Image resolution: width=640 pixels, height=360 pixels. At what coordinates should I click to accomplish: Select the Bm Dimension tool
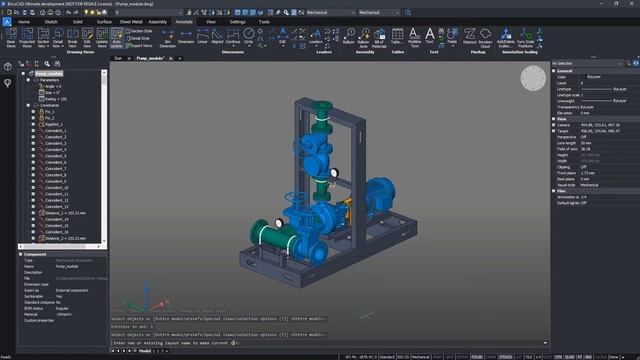167,38
